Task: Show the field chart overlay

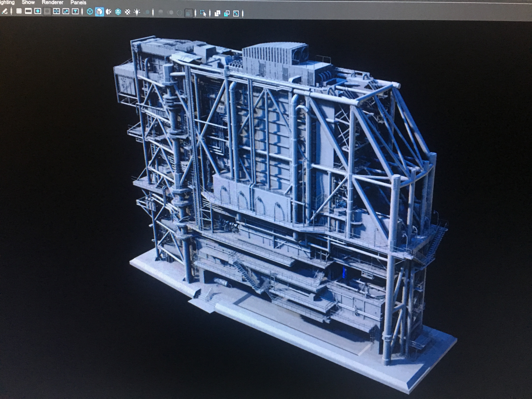Action: [56, 11]
